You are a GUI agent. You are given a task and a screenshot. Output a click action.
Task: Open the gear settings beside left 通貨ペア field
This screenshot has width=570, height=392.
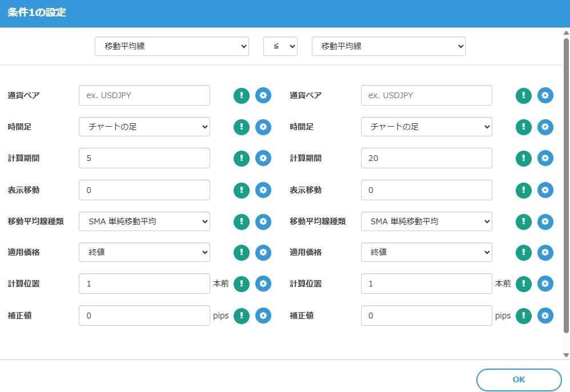point(263,95)
